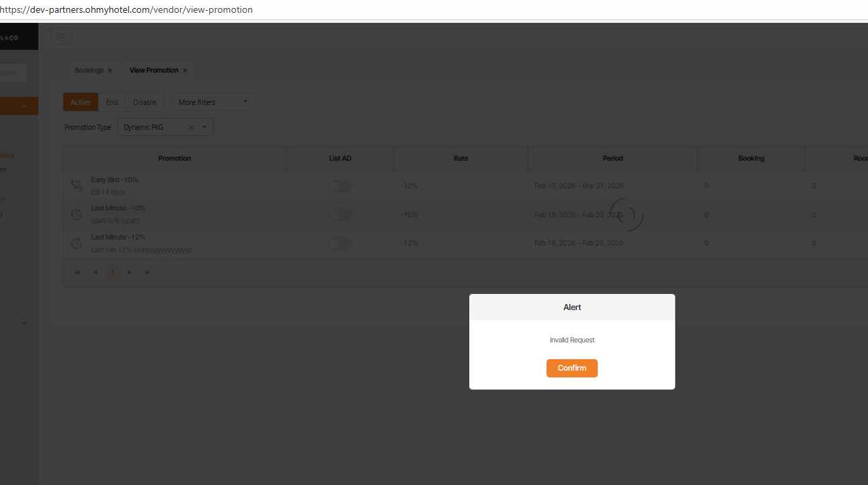Open the More filters dropdown
Viewport: 868px width, 485px height.
[212, 102]
